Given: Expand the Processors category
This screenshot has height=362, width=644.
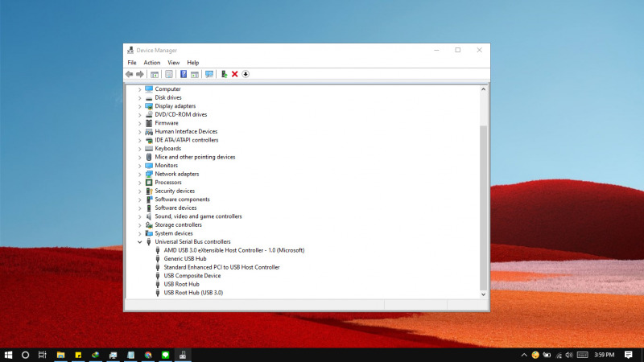Looking at the screenshot, I should tap(139, 183).
